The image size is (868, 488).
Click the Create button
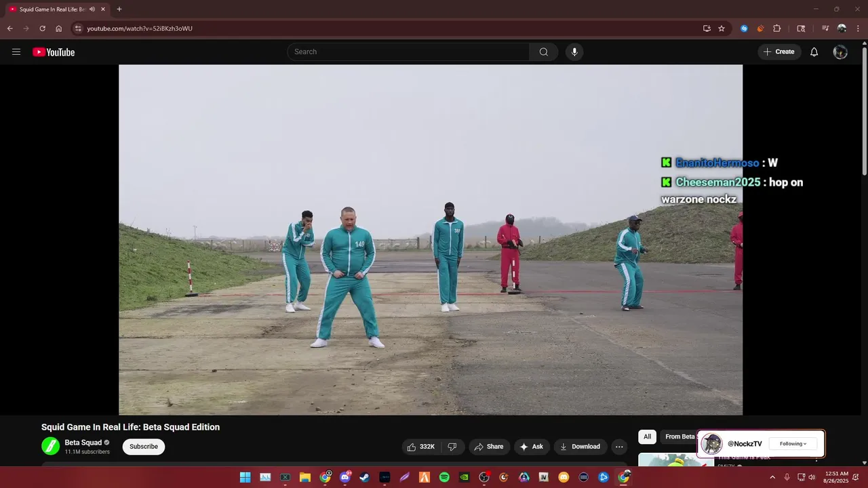click(x=779, y=52)
